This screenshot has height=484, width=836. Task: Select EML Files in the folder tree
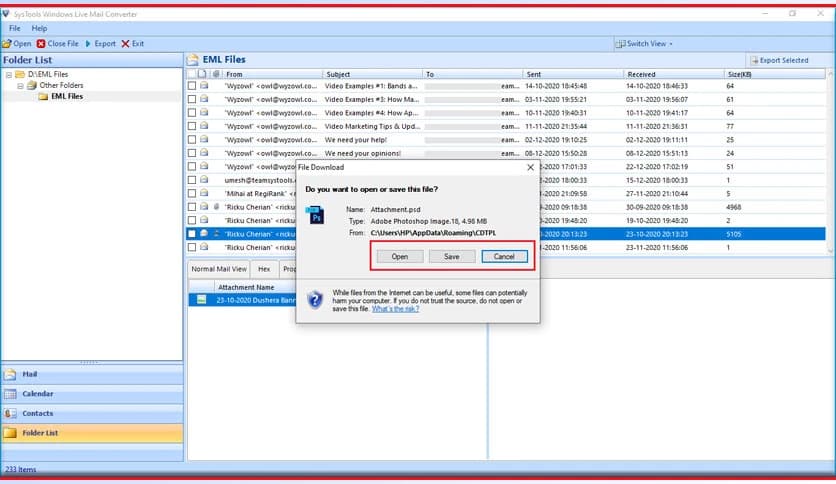click(67, 96)
